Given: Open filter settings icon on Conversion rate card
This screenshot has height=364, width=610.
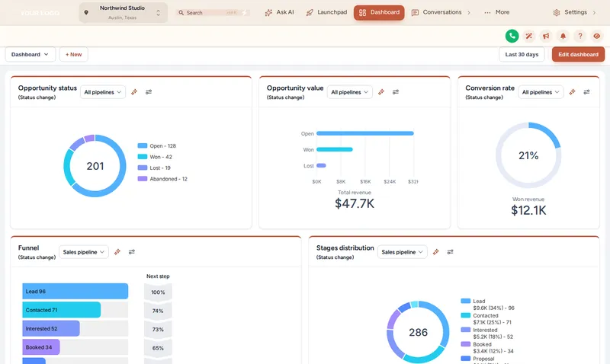Looking at the screenshot, I should pos(586,92).
